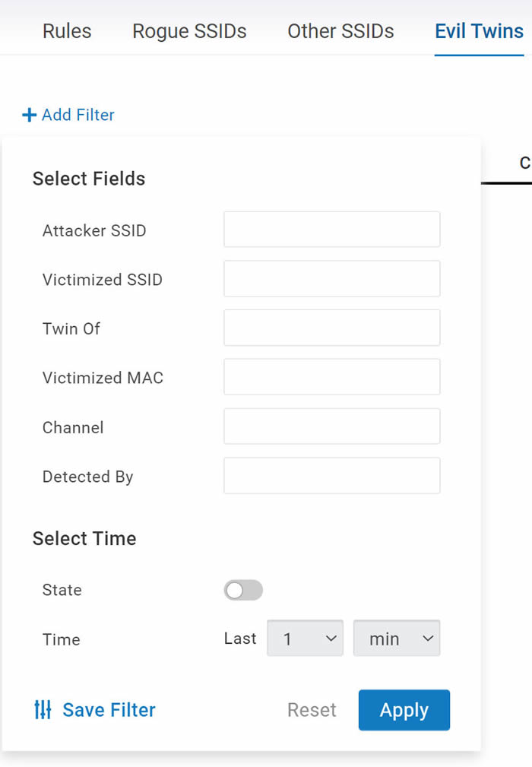Switch to the Rules tab
The height and width of the screenshot is (767, 532).
point(67,31)
